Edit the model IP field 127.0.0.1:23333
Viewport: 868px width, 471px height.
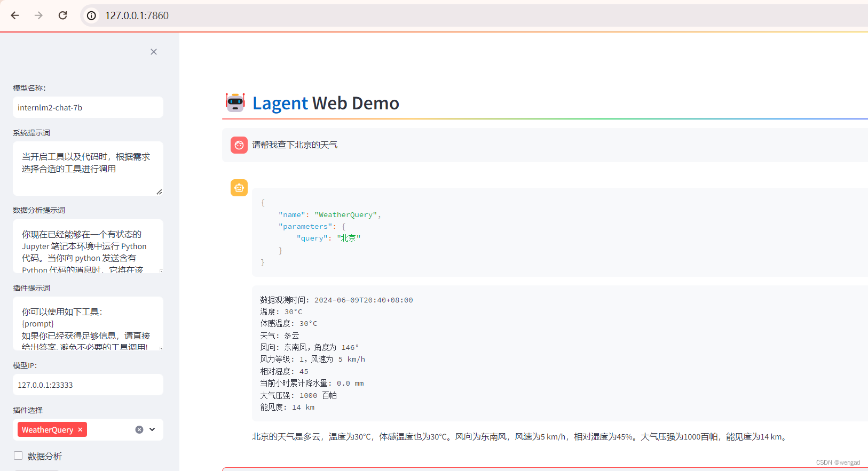(x=88, y=385)
